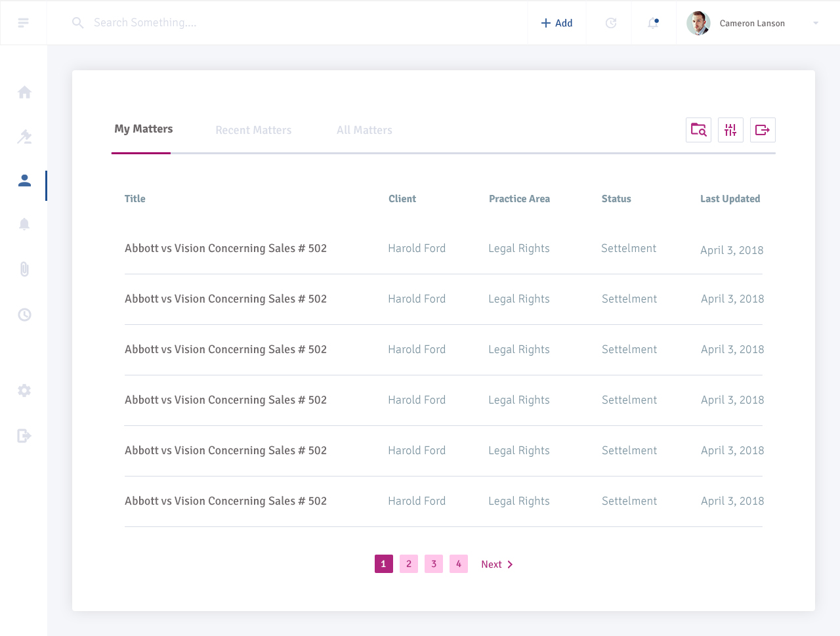840x636 pixels.
Task: Open the Home icon in sidebar
Action: coord(24,92)
